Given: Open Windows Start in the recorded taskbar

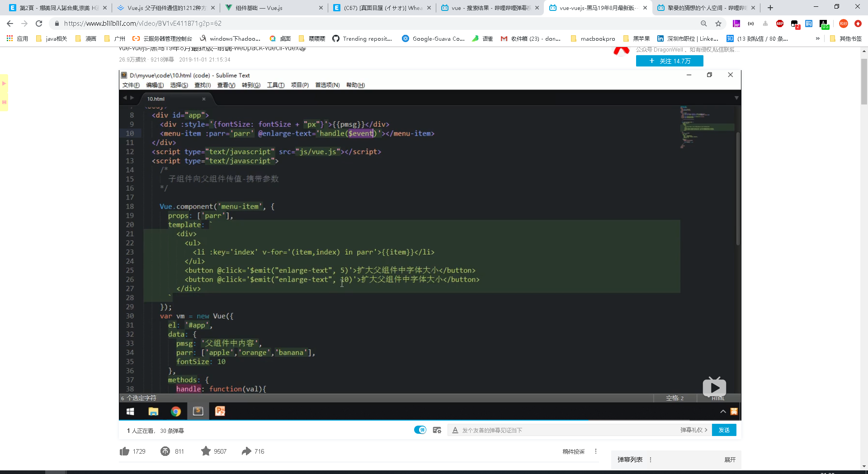Looking at the screenshot, I should click(x=130, y=411).
